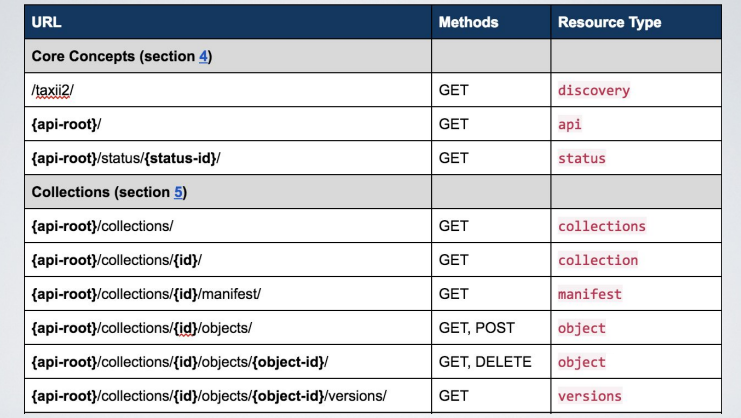
Task: Click the /taxii2/ URL cell
Action: click(228, 90)
